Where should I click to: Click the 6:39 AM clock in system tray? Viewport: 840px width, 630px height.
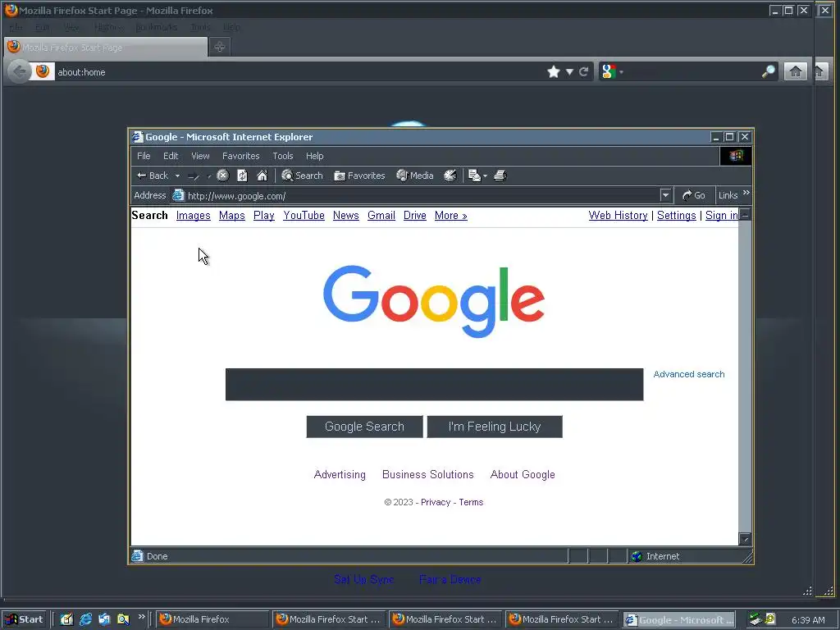(808, 620)
